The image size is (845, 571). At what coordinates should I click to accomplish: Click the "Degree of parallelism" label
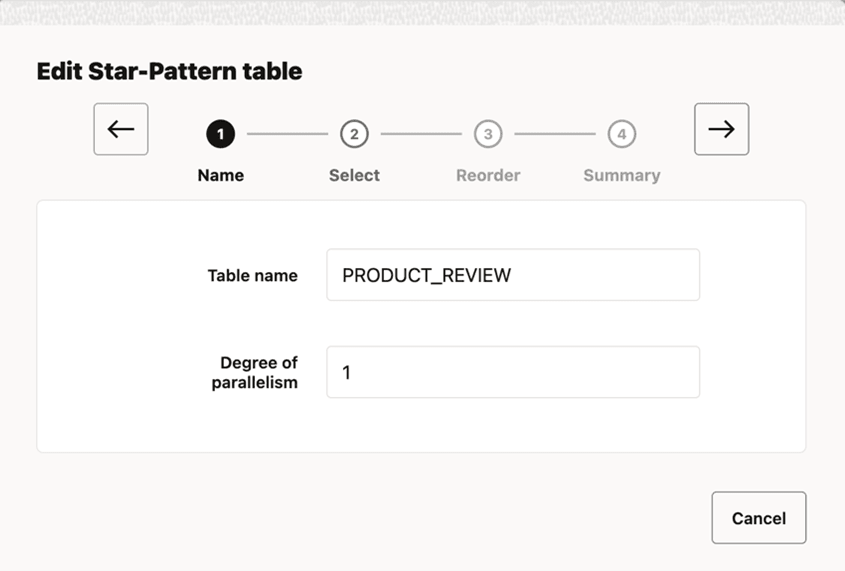pos(255,372)
